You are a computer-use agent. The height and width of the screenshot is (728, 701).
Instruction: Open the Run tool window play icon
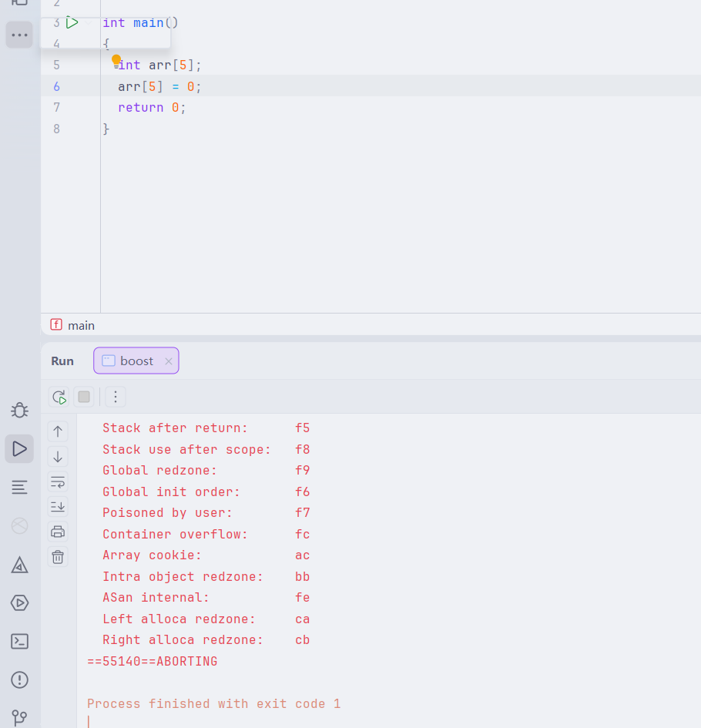19,448
